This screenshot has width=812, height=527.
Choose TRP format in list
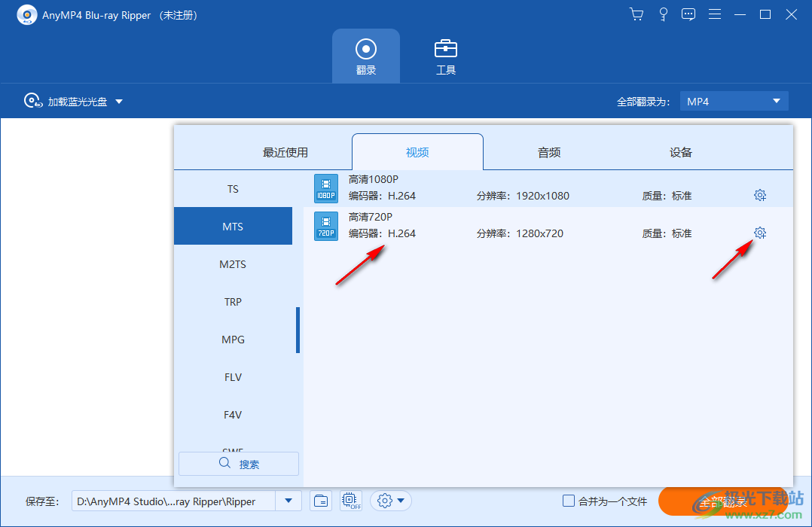click(x=233, y=302)
